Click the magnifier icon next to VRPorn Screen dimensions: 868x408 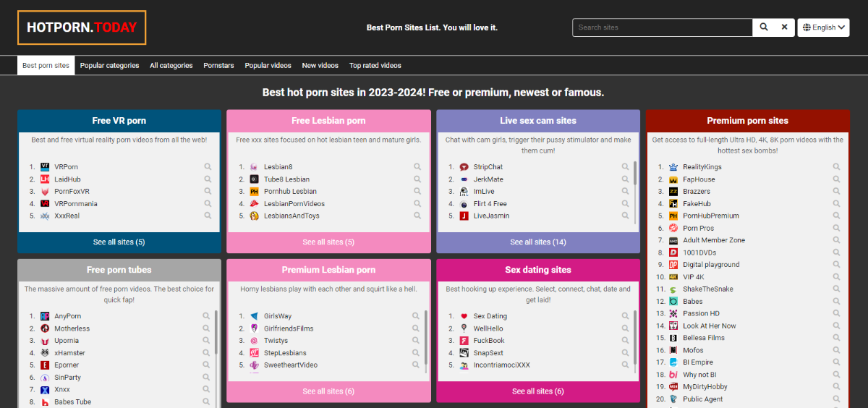tap(208, 167)
